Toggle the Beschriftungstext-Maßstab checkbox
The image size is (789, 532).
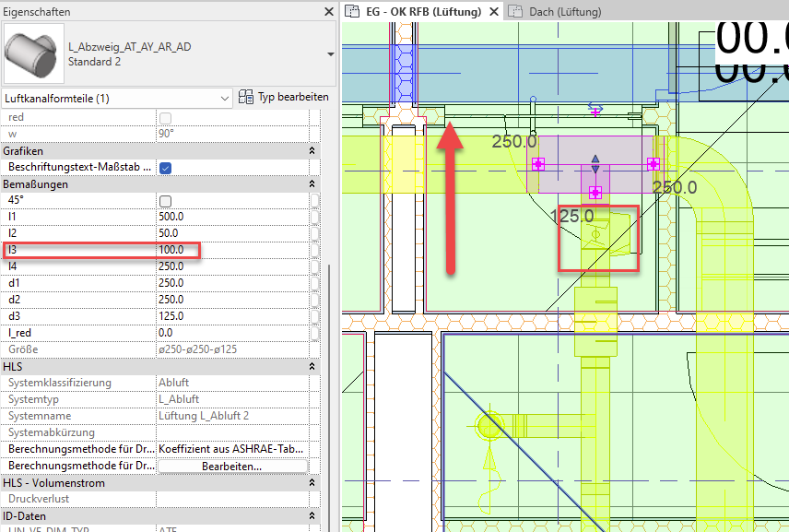pos(165,167)
